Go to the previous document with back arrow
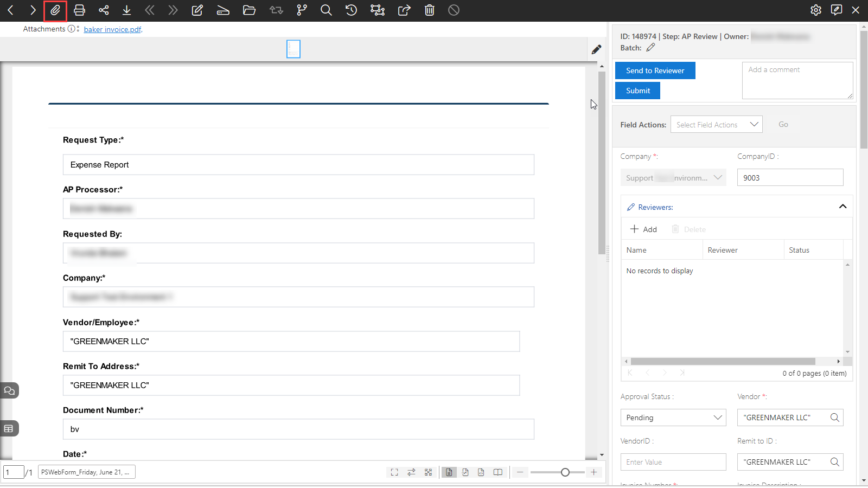This screenshot has height=488, width=868. click(x=10, y=10)
